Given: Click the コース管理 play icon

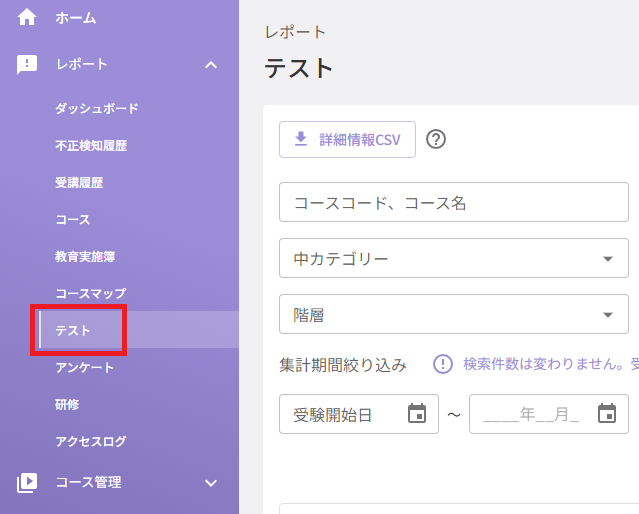Looking at the screenshot, I should (27, 483).
